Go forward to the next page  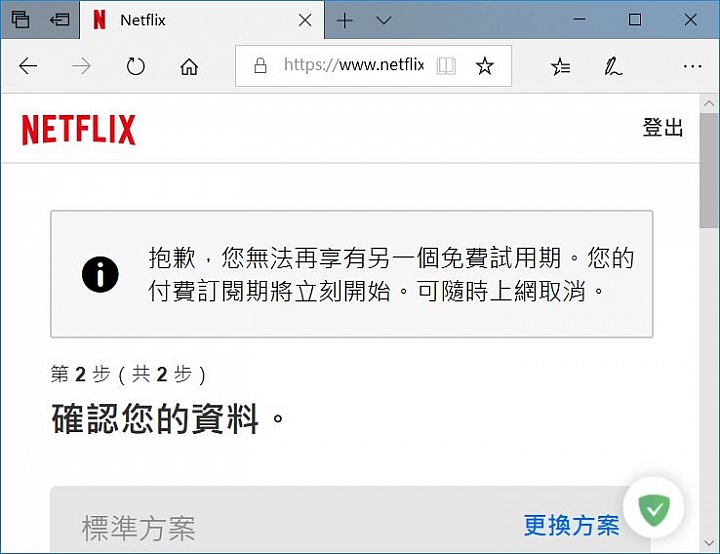pyautogui.click(x=82, y=67)
